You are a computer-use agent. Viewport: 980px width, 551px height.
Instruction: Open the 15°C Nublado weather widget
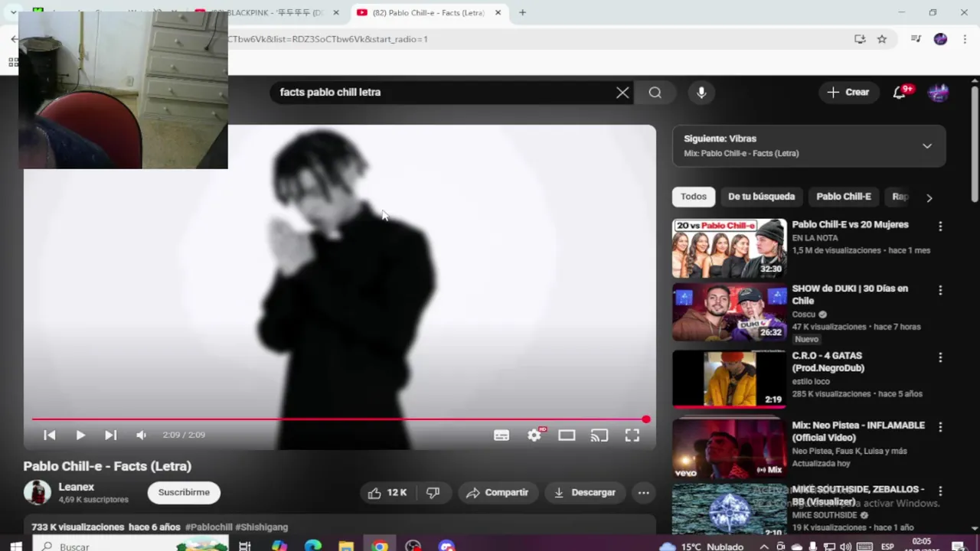click(x=702, y=546)
